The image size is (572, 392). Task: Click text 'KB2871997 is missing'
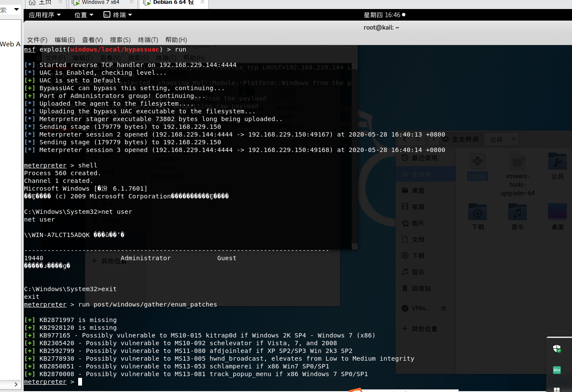(x=78, y=320)
